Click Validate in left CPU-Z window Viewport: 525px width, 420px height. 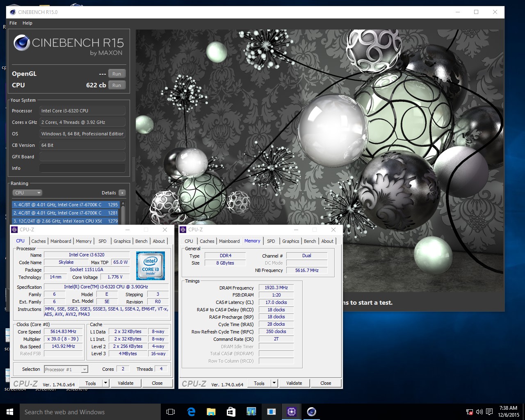[x=126, y=383]
